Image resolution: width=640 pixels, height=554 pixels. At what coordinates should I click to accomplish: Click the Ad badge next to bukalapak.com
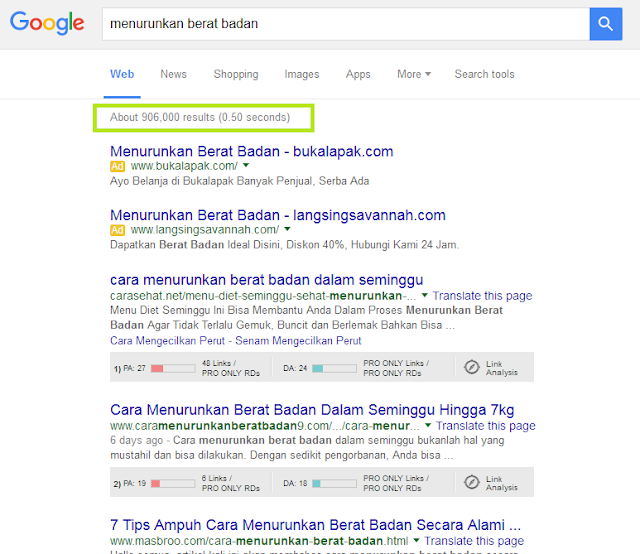tap(117, 166)
